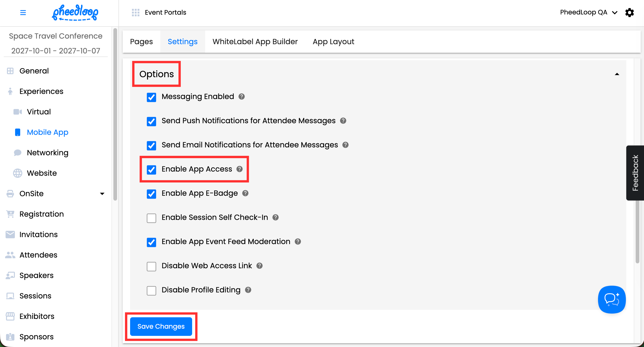This screenshot has height=347, width=644.
Task: Click help icon beside Messaging Enabled
Action: pos(242,97)
